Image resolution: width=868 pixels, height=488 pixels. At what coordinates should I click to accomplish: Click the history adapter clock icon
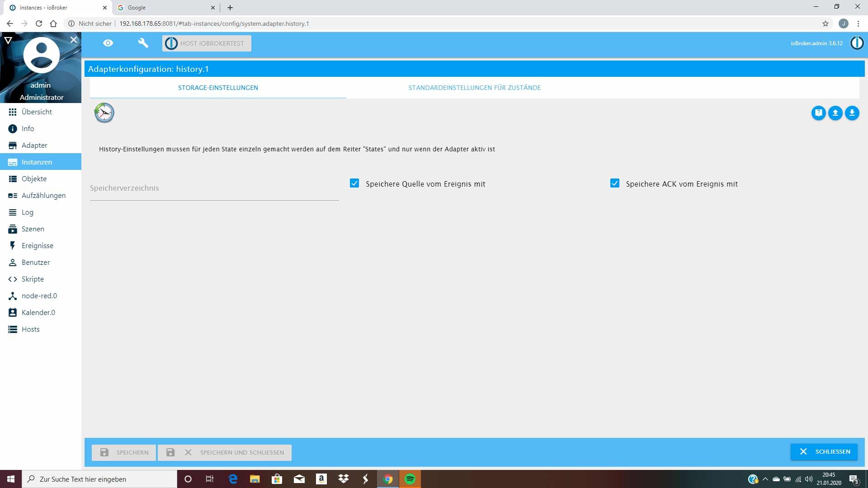[104, 113]
